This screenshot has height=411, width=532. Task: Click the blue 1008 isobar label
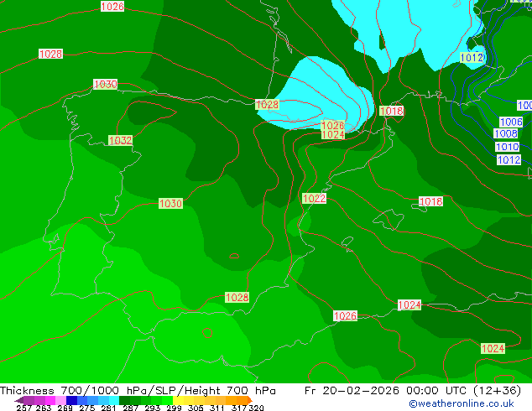point(505,133)
